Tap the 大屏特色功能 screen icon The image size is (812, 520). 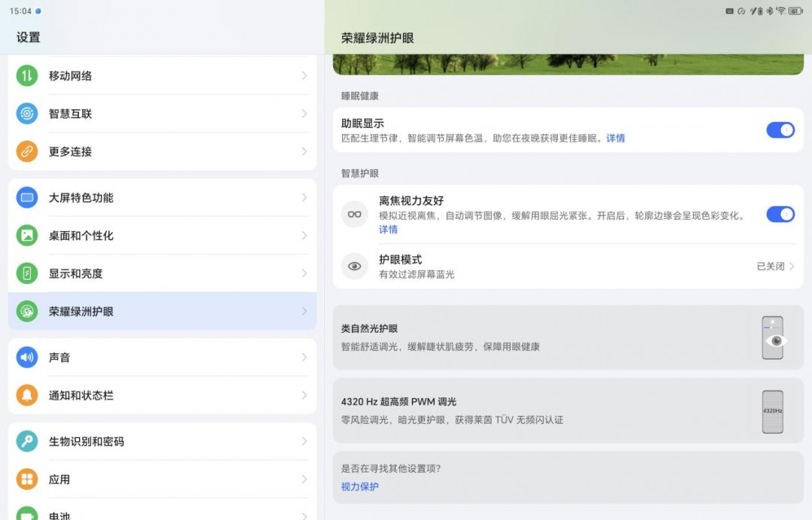pyautogui.click(x=27, y=197)
